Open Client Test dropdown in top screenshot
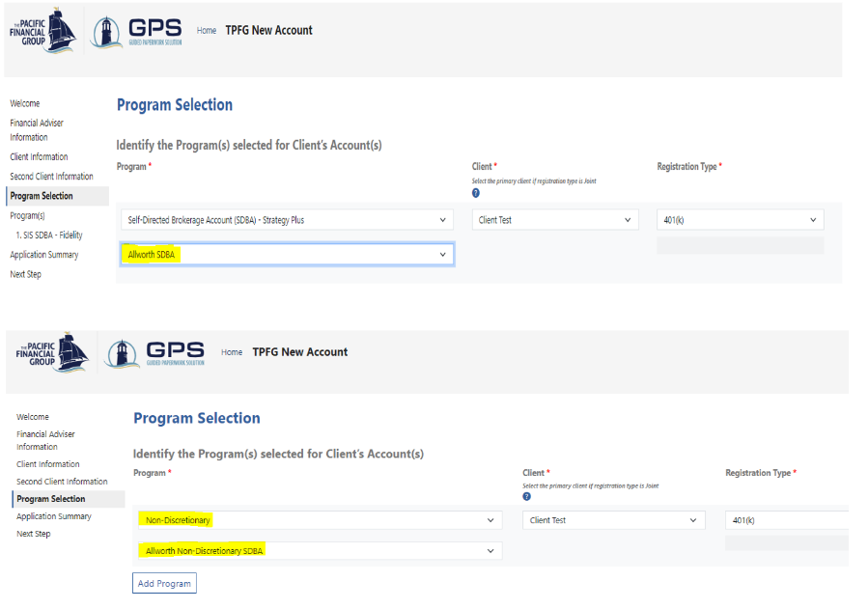 (x=554, y=220)
